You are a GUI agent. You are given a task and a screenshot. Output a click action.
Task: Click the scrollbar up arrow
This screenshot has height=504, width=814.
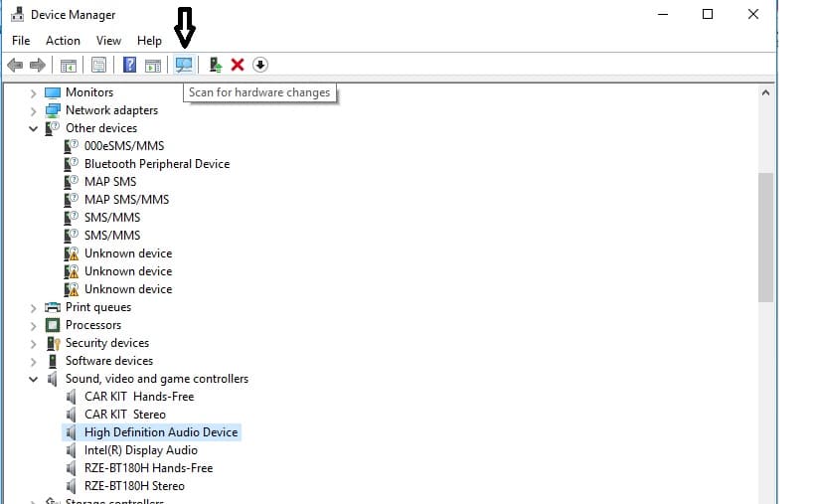tap(765, 92)
